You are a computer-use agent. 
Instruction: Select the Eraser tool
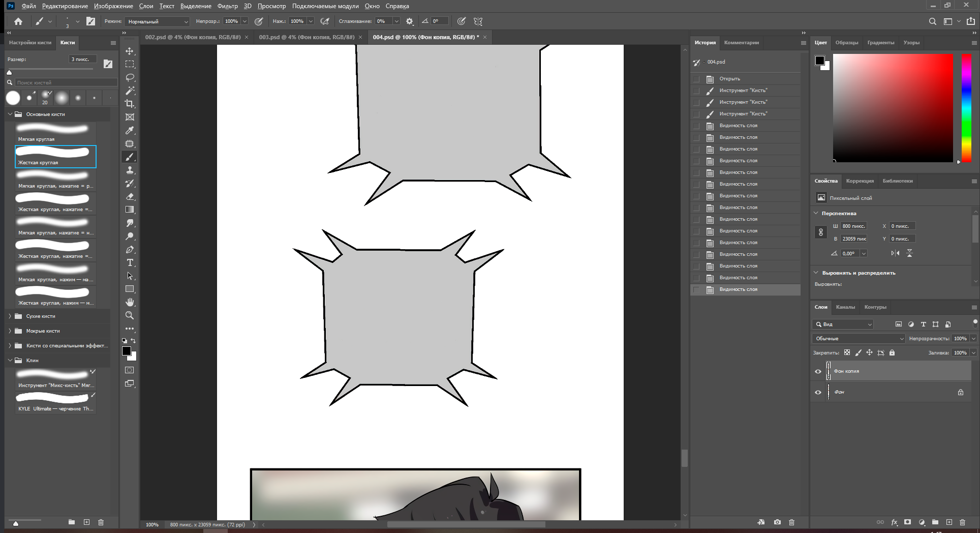(x=130, y=196)
